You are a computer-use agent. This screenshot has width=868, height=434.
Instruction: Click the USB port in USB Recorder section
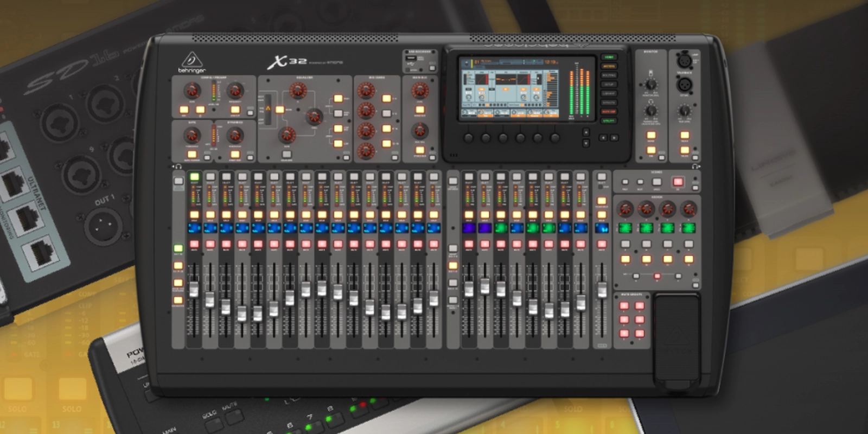coord(411,59)
